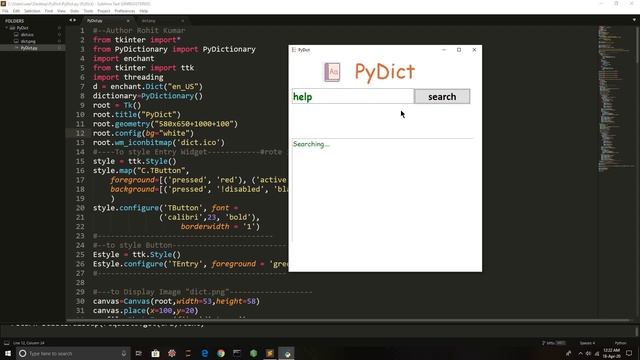Click the word entry field containing 'help'

353,96
